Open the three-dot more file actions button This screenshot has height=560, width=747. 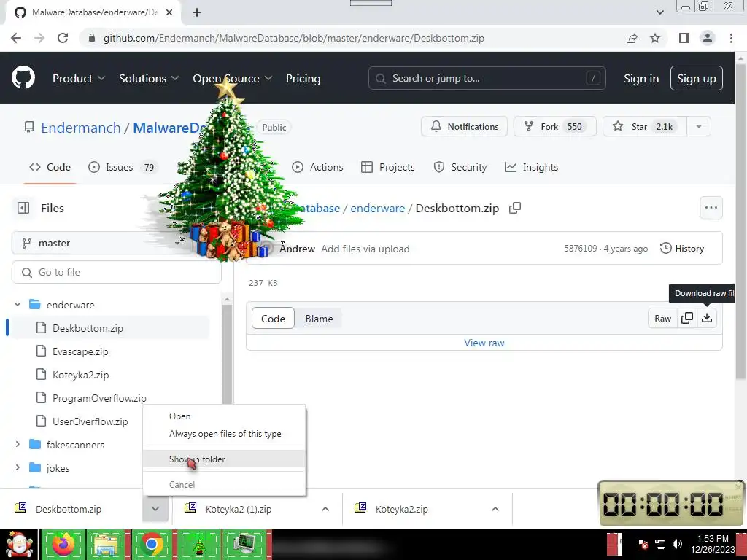click(x=711, y=208)
